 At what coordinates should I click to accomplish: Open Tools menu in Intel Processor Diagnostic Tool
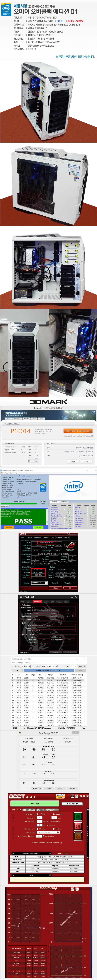tap(6, 473)
